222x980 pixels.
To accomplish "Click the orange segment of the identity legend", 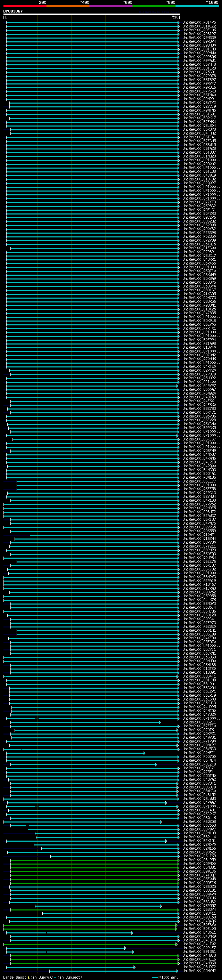I will (x=68, y=6).
